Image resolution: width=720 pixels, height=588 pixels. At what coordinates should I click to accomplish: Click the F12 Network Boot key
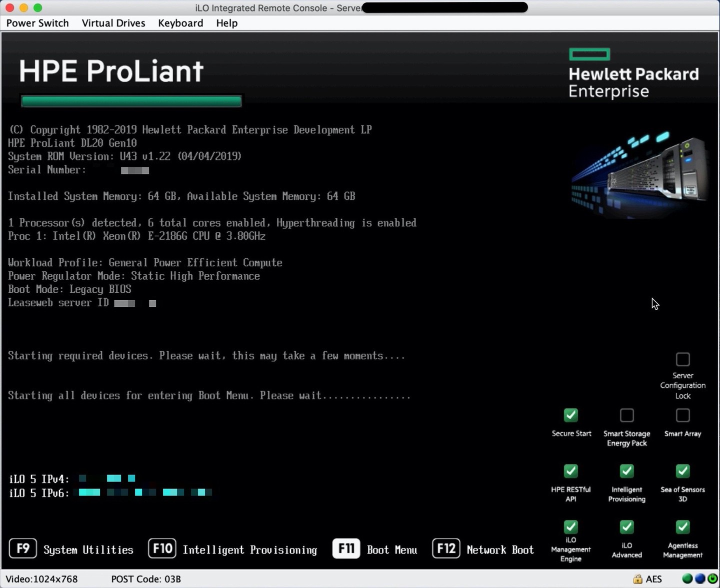[446, 549]
